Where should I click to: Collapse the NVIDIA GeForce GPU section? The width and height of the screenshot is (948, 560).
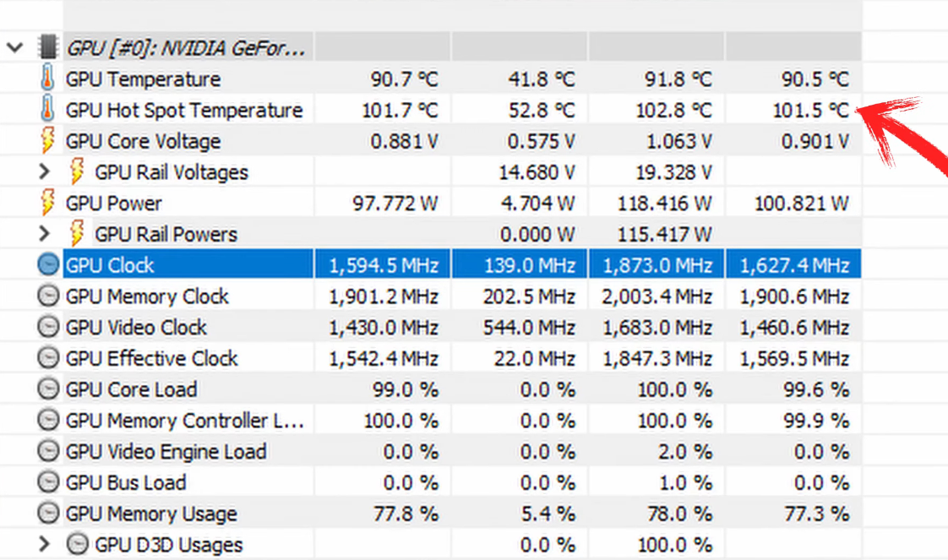click(14, 47)
